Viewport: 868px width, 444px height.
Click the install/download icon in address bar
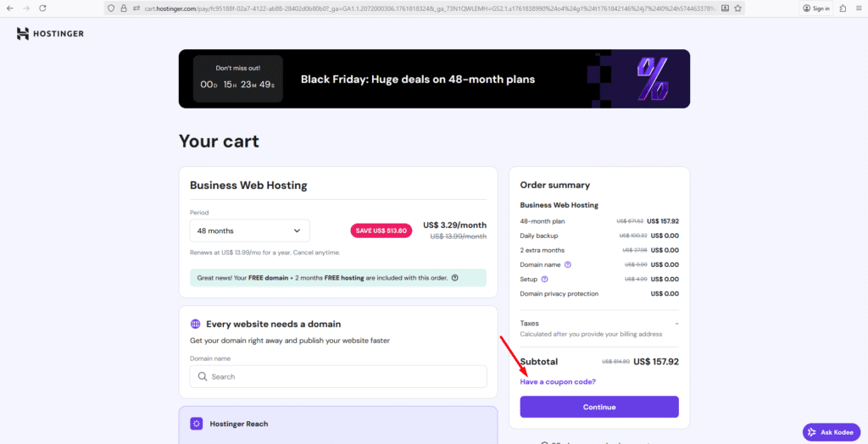click(725, 8)
